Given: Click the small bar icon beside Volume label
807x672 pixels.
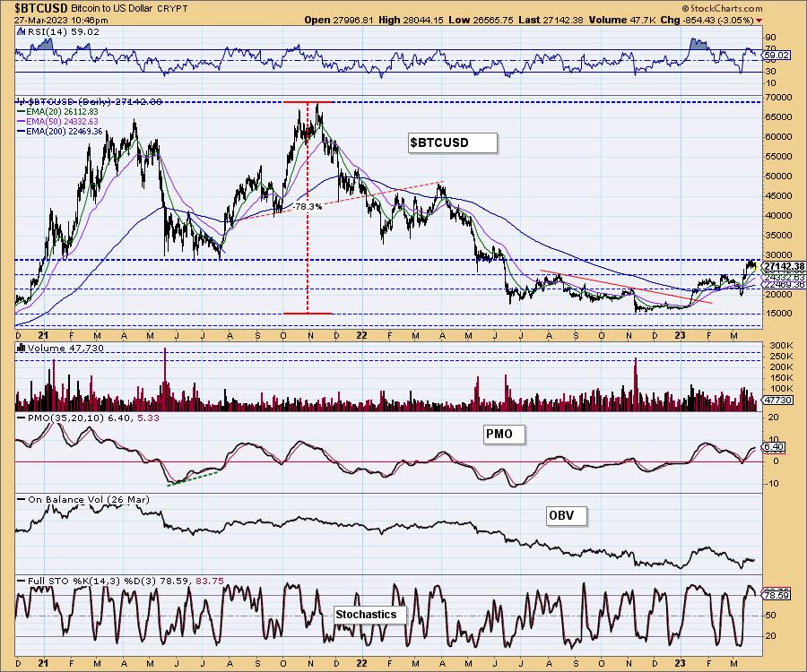Looking at the screenshot, I should tap(22, 348).
